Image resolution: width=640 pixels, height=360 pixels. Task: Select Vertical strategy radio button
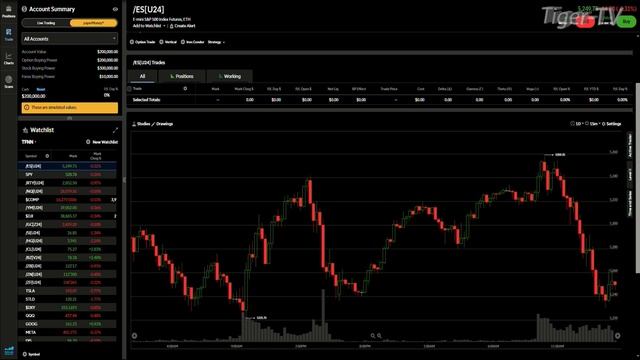(161, 42)
